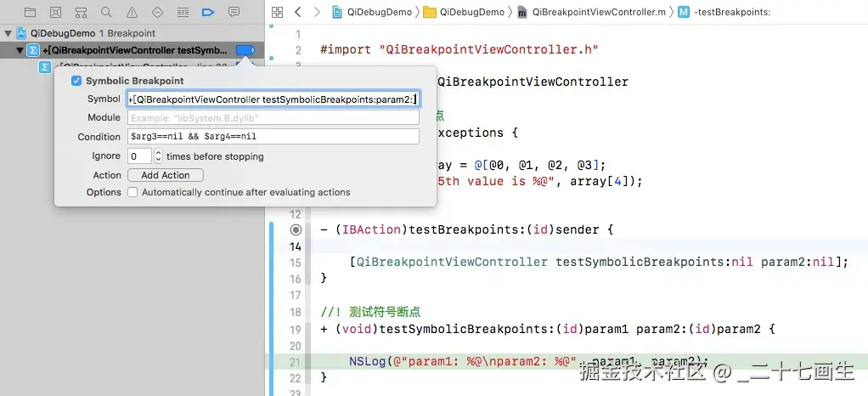
Task: Click testSymbolicBreakpoints:nil in line 15
Action: pos(654,262)
